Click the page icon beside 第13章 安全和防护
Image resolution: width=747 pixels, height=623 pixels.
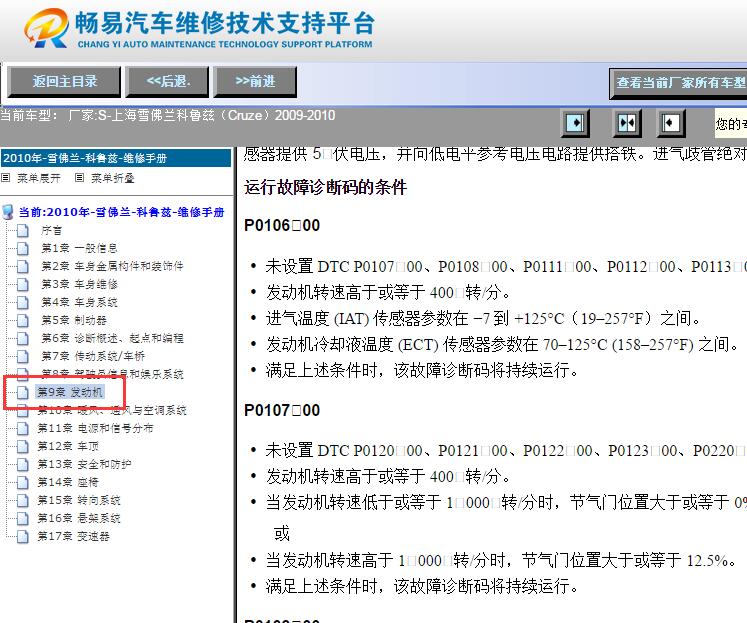(22, 464)
